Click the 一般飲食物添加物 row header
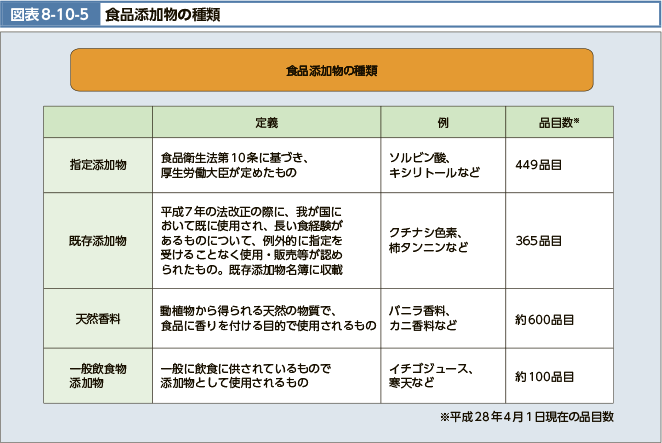The width and height of the screenshot is (662, 443). (98, 376)
